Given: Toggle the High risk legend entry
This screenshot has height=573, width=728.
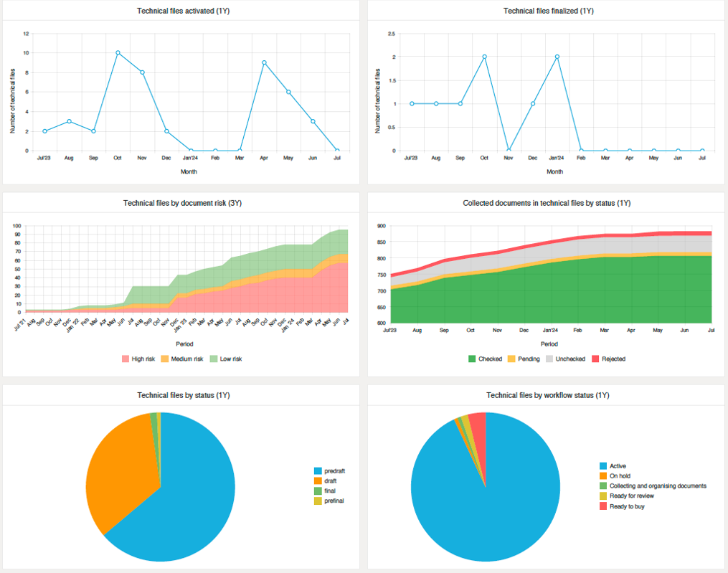Looking at the screenshot, I should 143,359.
